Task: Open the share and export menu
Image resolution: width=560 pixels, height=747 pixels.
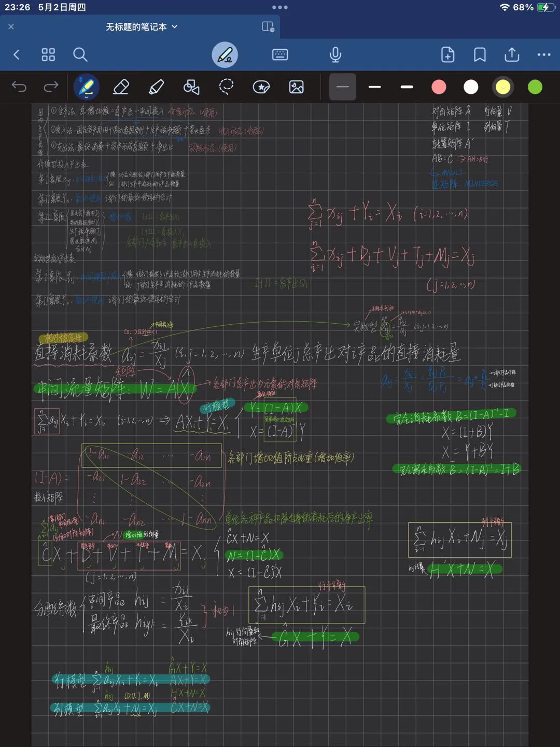Action: pos(512,54)
